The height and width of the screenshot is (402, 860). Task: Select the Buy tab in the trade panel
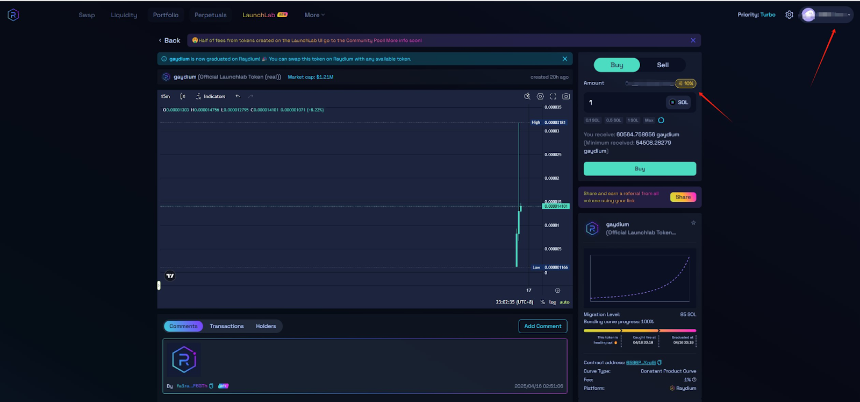pyautogui.click(x=617, y=65)
